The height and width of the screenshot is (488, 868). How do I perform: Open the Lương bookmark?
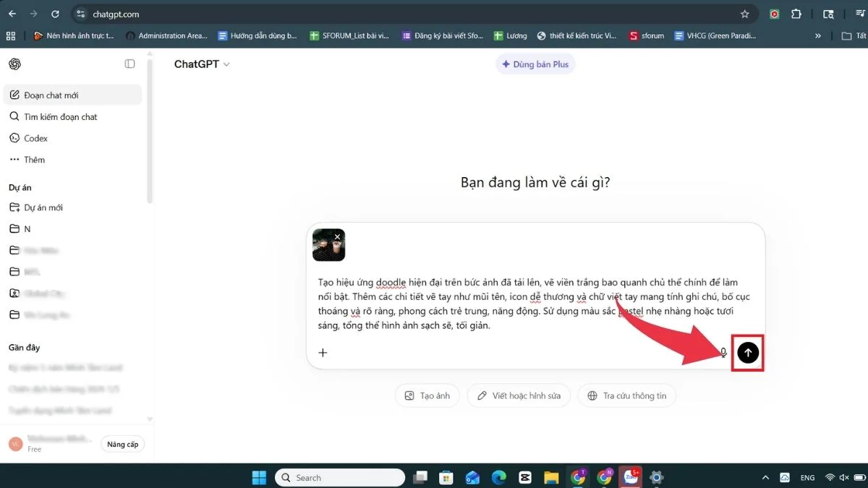(x=511, y=35)
